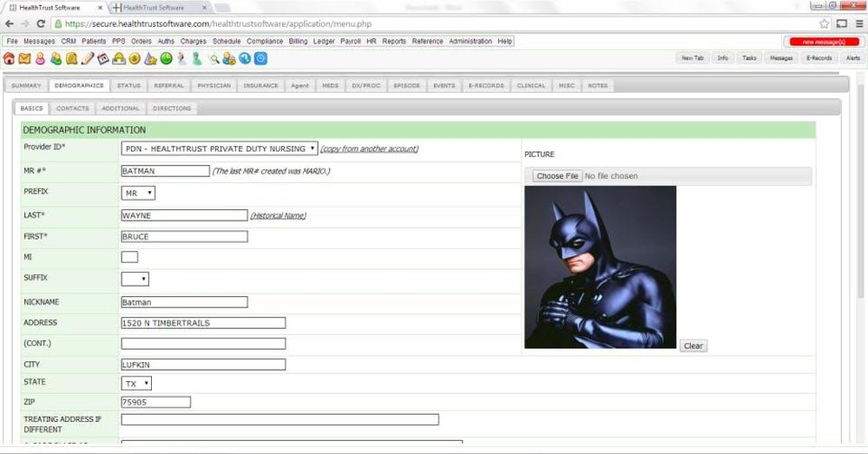Open the blue square clock icon
This screenshot has width=868, height=454.
[x=260, y=59]
